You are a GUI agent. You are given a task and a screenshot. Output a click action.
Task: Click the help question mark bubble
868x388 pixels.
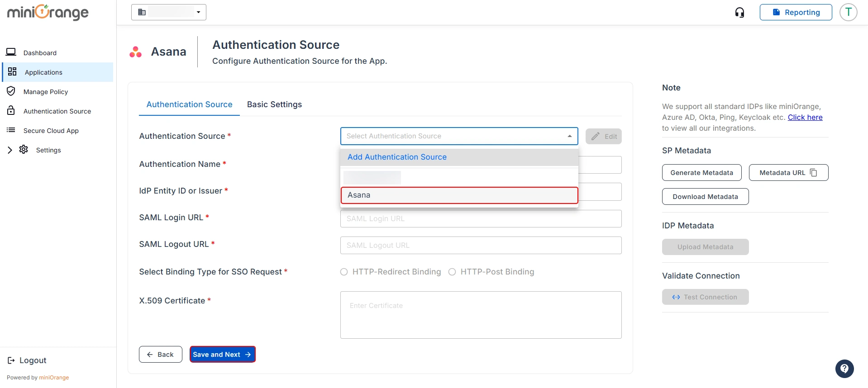pos(844,369)
